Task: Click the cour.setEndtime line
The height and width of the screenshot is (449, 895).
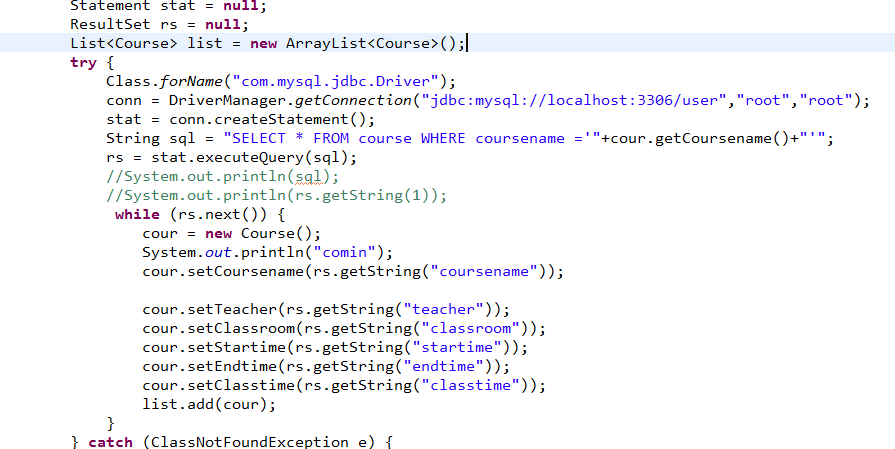Action: (x=326, y=366)
